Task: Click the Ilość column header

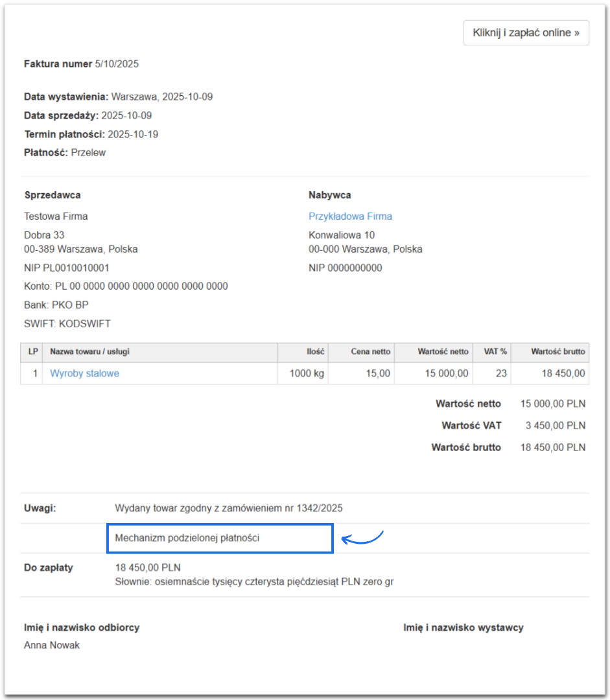Action: [x=315, y=352]
